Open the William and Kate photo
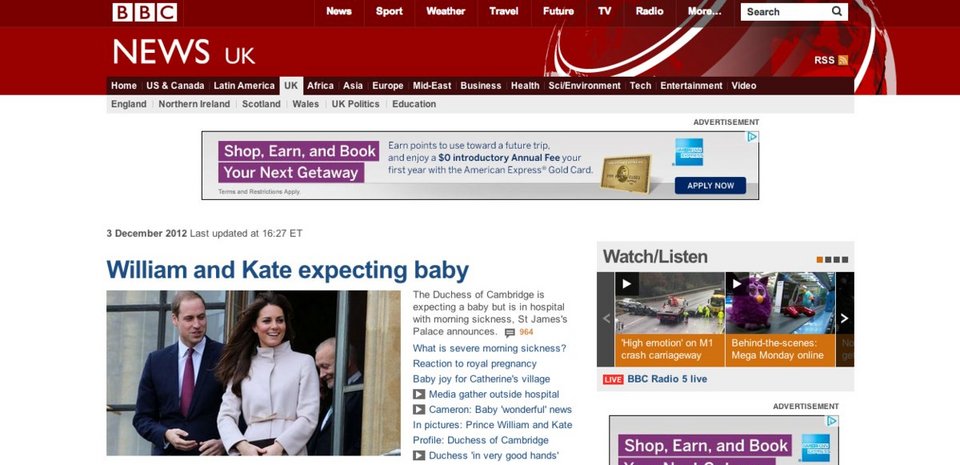The height and width of the screenshot is (465, 960). click(253, 373)
